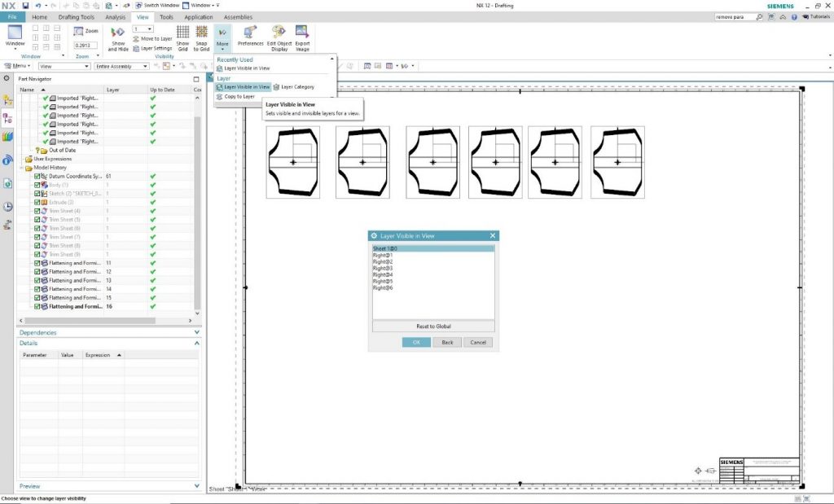Click OK in the Layer Visible dialog

[416, 342]
